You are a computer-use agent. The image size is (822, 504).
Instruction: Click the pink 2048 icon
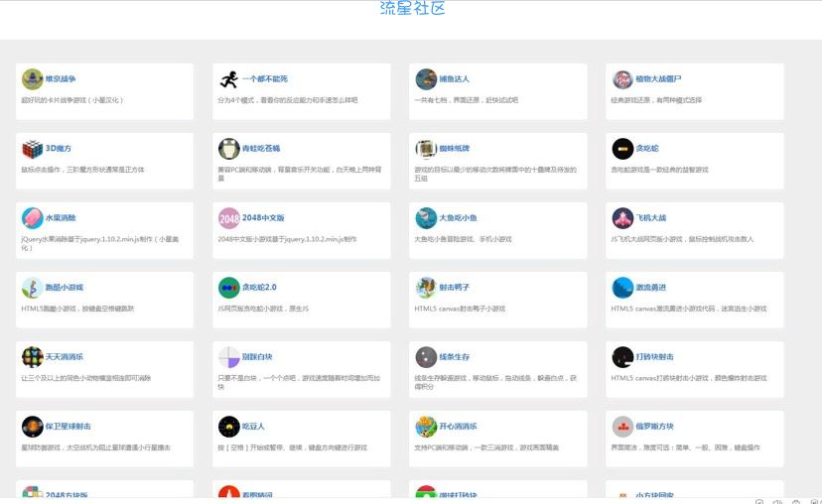point(228,218)
